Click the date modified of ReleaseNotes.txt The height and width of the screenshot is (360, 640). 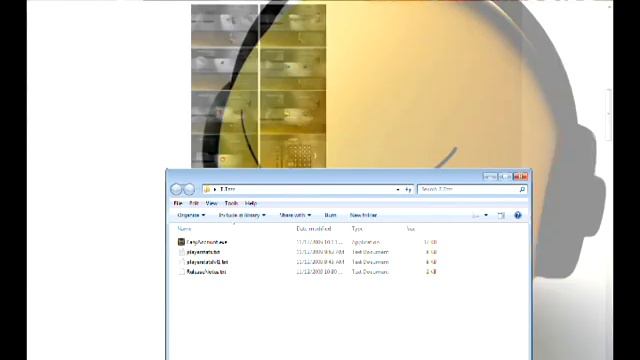coord(319,272)
